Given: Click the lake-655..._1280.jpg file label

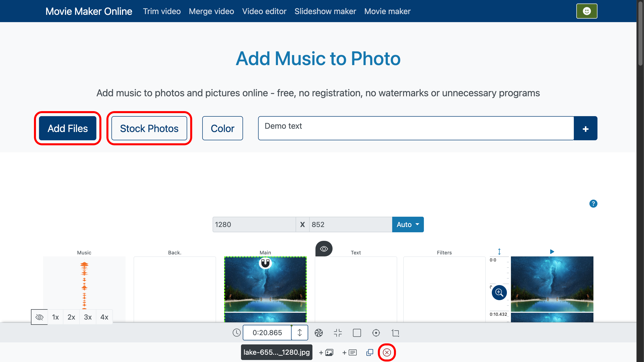Looking at the screenshot, I should click(x=276, y=352).
